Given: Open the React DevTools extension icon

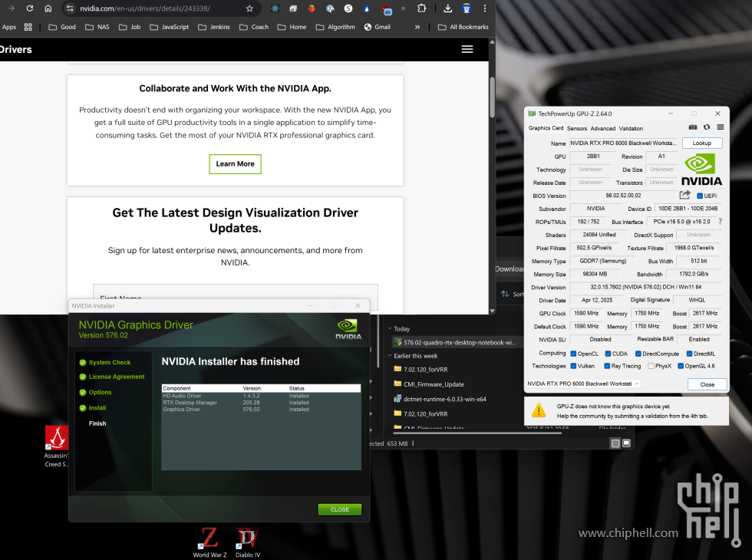Looking at the screenshot, I should coord(275,8).
